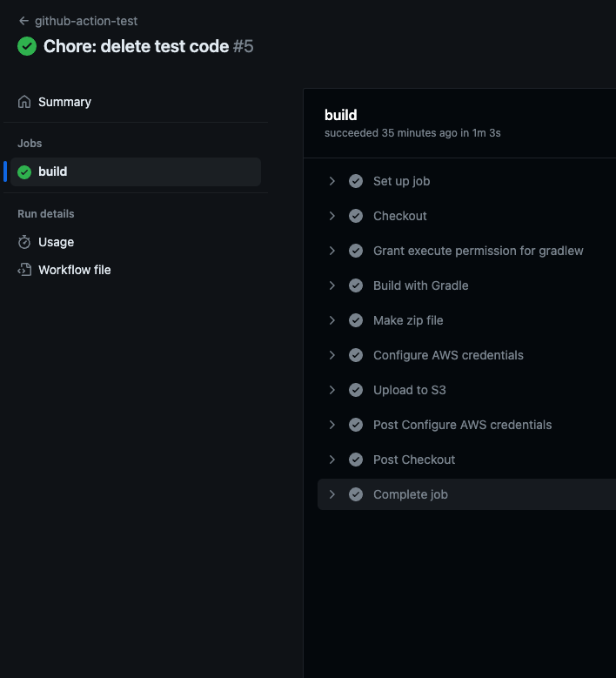Click the Set up job step label
The width and height of the screenshot is (616, 678).
click(402, 181)
